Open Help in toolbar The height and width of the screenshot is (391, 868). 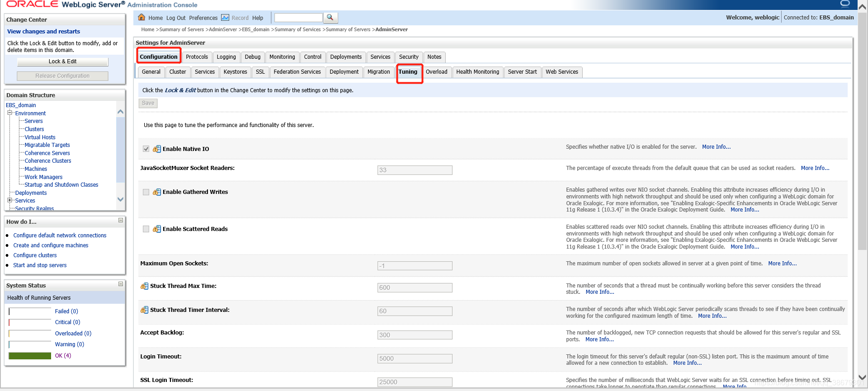258,18
